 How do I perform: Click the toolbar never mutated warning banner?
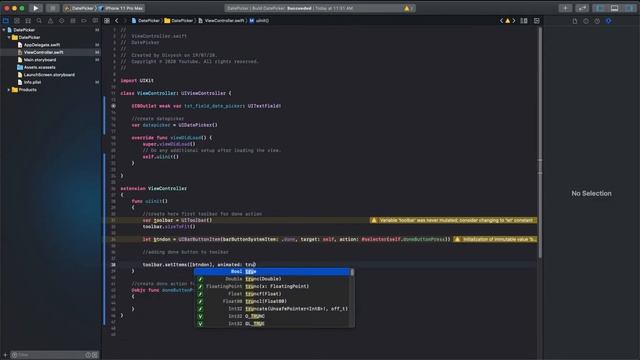(x=453, y=220)
